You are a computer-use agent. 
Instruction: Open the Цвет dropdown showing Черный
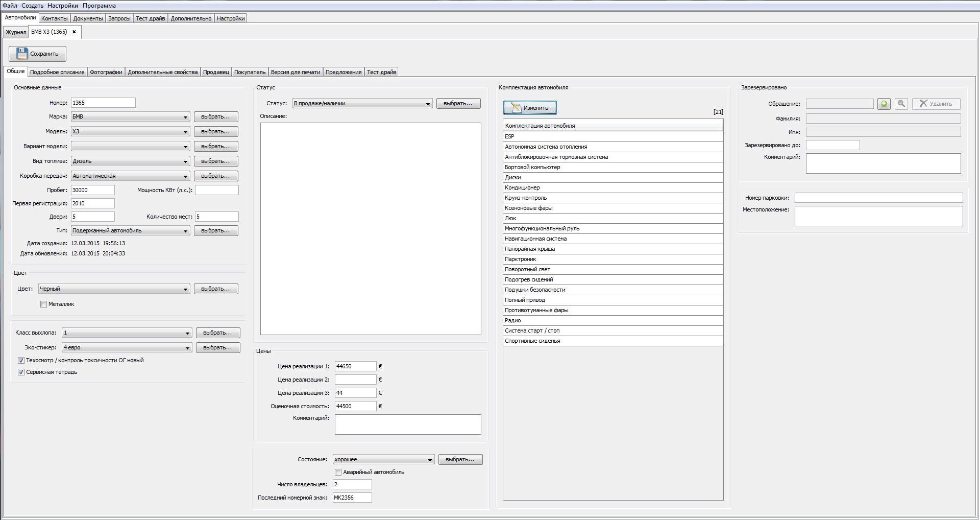pyautogui.click(x=114, y=289)
